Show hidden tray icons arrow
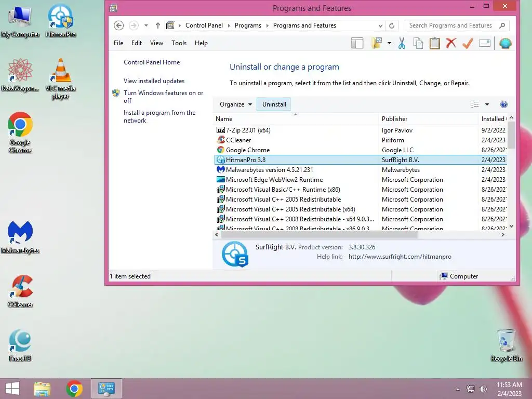Viewport: 532px width, 399px height. coord(458,389)
